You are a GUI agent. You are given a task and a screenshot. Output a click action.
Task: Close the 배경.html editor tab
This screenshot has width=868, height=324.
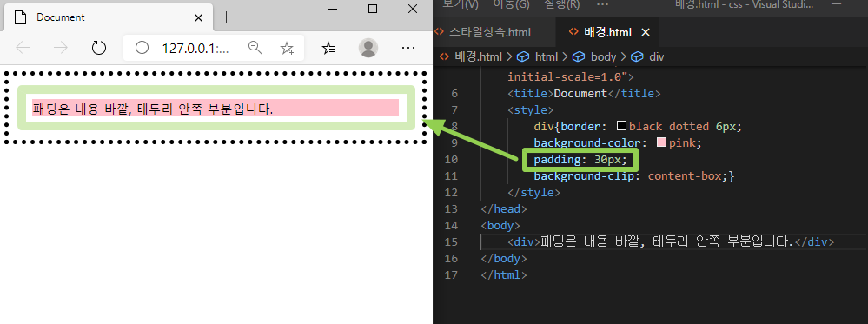coord(645,33)
